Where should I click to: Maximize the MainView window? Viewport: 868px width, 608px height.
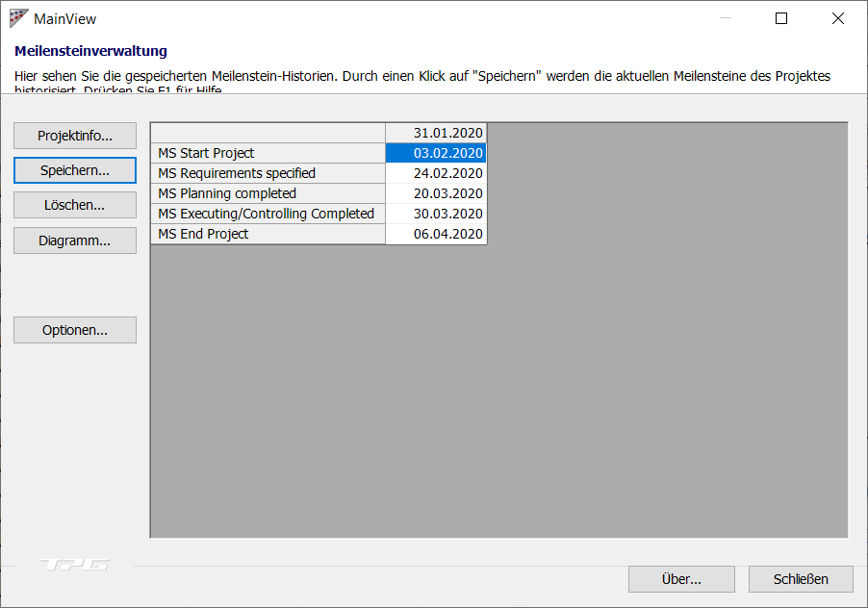click(x=781, y=18)
